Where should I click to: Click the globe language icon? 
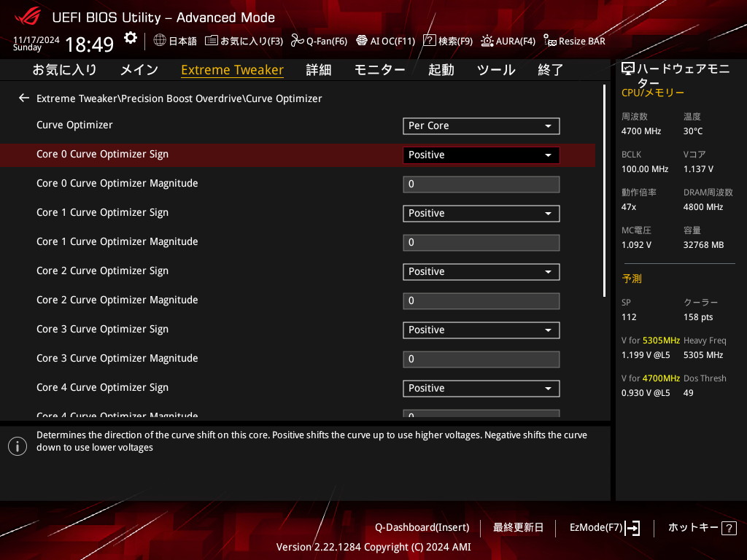coord(160,41)
